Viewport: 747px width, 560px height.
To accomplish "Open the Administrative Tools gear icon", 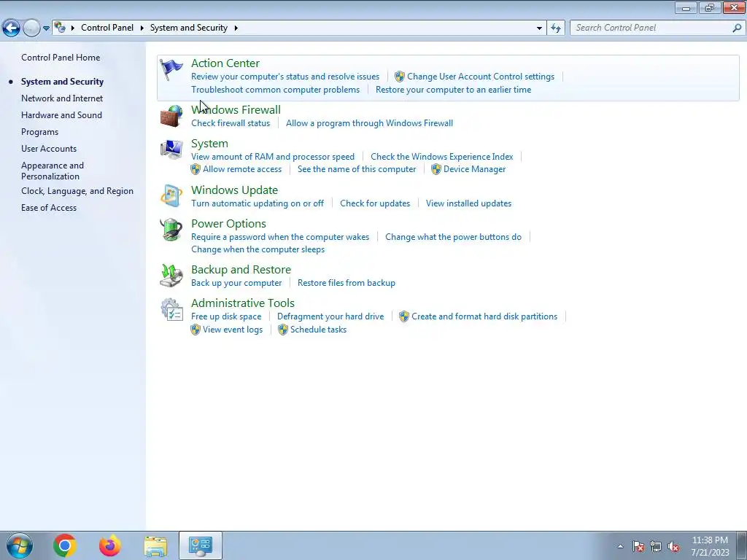I will point(171,309).
